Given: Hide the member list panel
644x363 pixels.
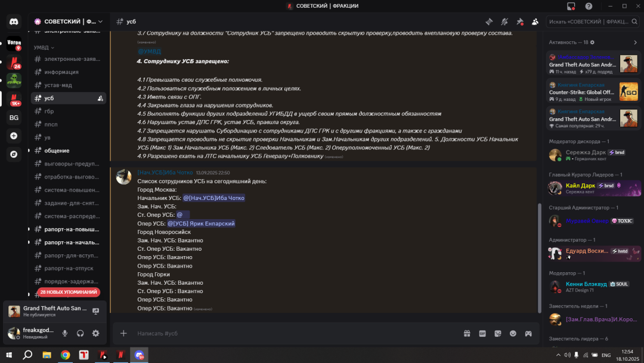Looking at the screenshot, I should point(535,21).
